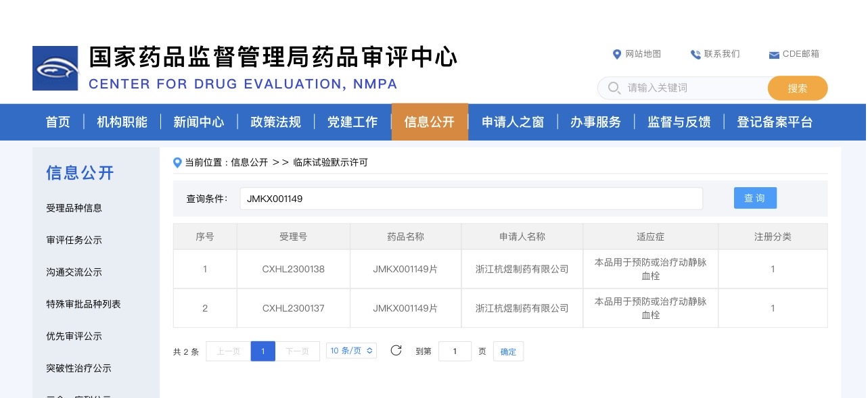Click the CDE mailbox envelope icon
The height and width of the screenshot is (398, 868).
point(774,55)
